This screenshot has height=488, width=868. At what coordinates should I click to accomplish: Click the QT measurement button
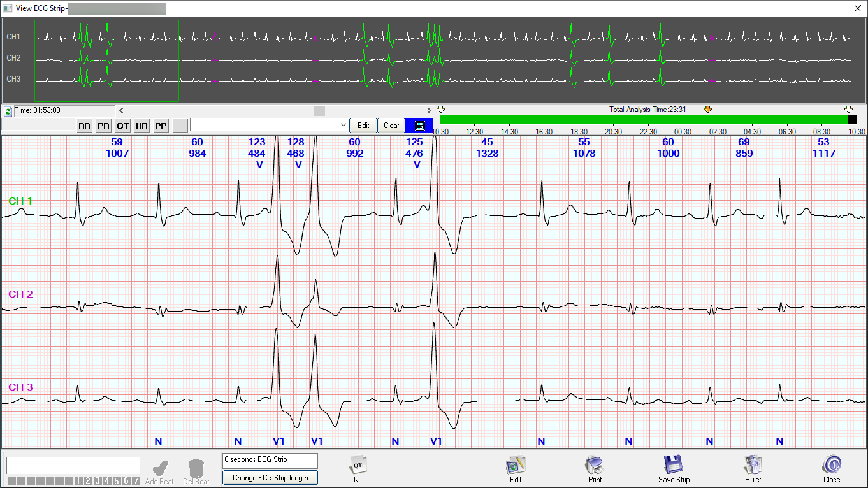click(122, 126)
